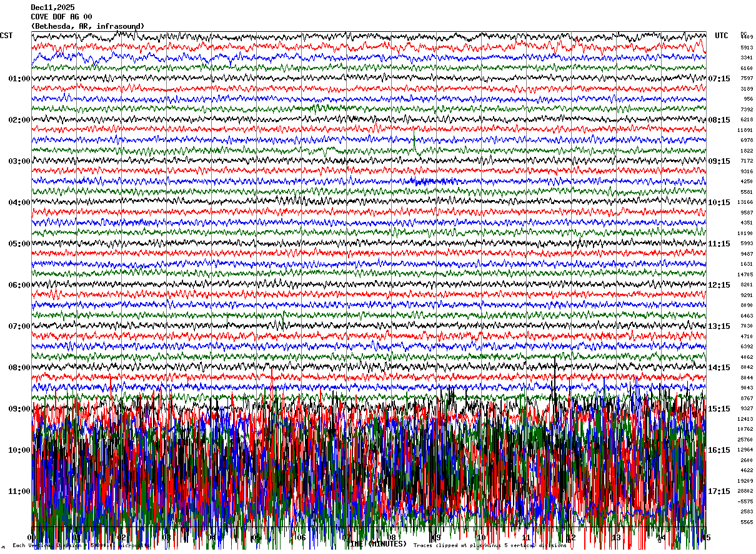
Task: Click the 05:00 CST row label
Action: tap(19, 244)
